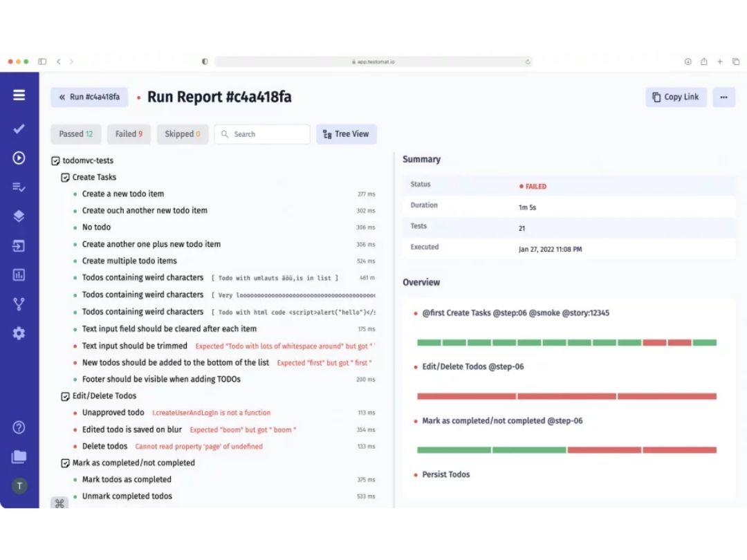747x560 pixels.
Task: Go back with the browser back arrow
Action: pos(59,62)
